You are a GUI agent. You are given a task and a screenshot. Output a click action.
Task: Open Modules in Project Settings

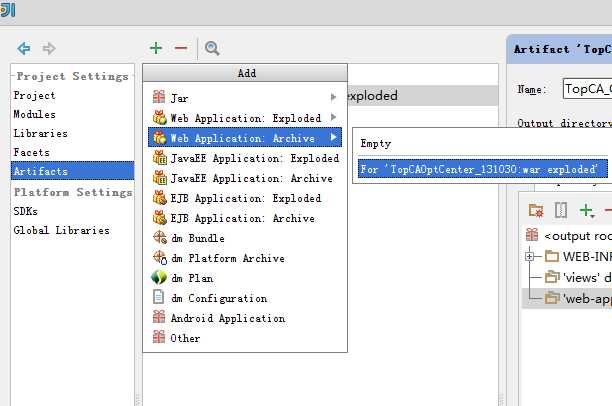click(x=34, y=114)
